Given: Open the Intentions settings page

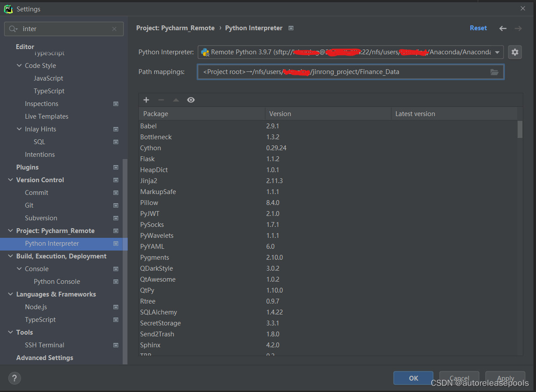Looking at the screenshot, I should click(x=40, y=155).
